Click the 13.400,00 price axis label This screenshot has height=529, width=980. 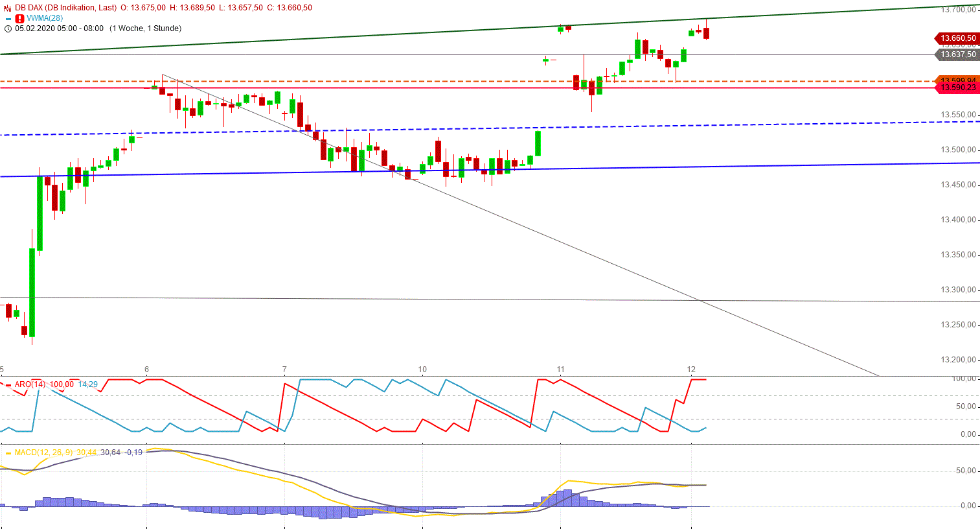pos(958,220)
